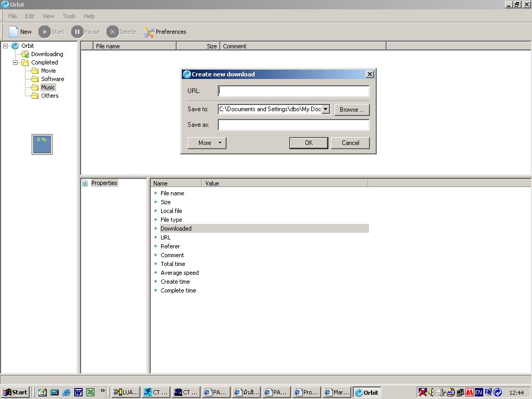
Task: Select the Completed folder in sidebar
Action: coord(45,62)
